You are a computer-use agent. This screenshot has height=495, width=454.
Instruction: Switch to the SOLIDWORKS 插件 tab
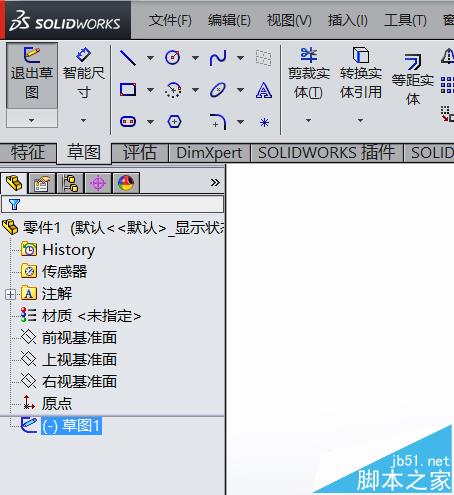pos(327,153)
